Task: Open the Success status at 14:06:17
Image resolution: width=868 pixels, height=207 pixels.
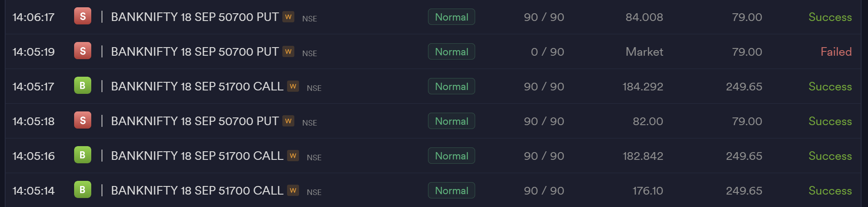Action: coord(830,17)
